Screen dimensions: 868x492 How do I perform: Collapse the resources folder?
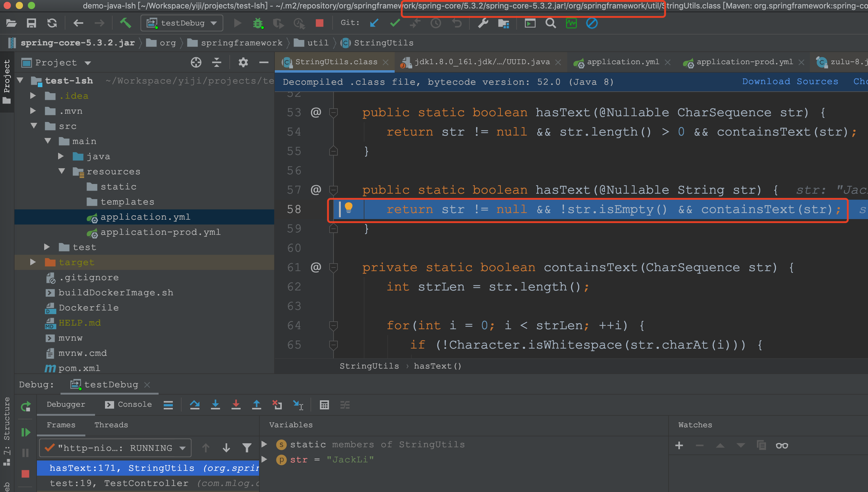click(62, 171)
